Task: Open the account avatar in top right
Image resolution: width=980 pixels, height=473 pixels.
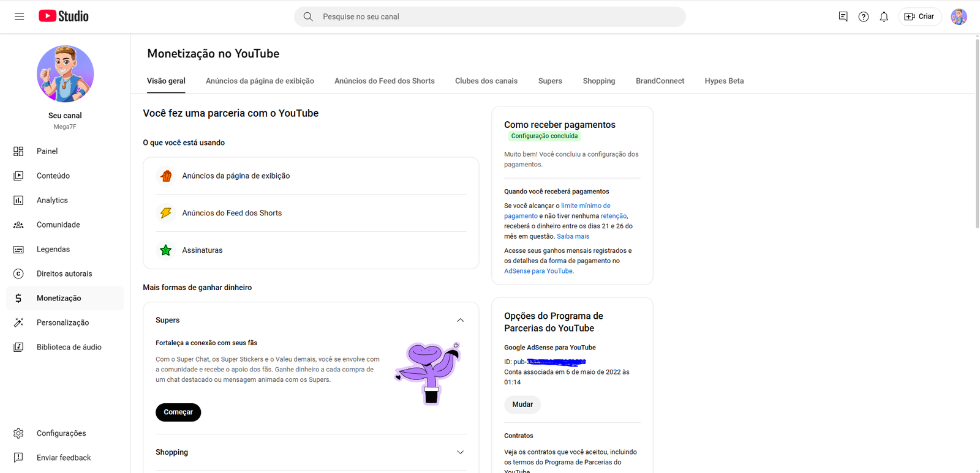Action: (959, 17)
